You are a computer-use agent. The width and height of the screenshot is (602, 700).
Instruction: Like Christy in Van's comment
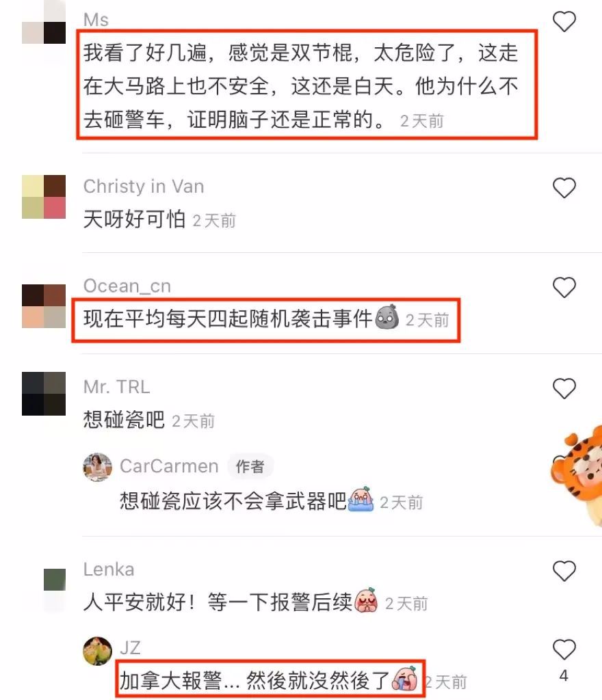564,187
